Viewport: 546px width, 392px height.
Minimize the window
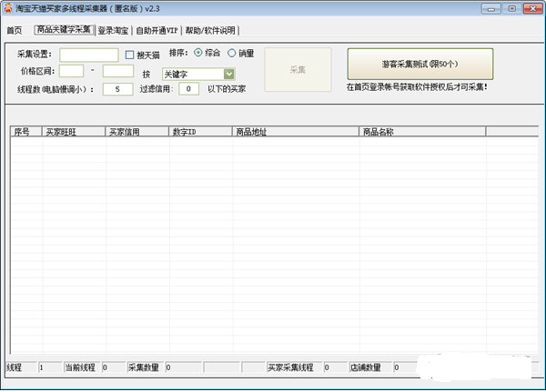(x=491, y=9)
